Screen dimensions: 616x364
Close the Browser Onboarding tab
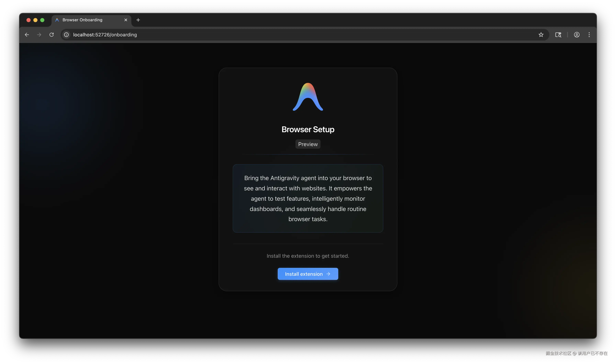click(x=126, y=20)
